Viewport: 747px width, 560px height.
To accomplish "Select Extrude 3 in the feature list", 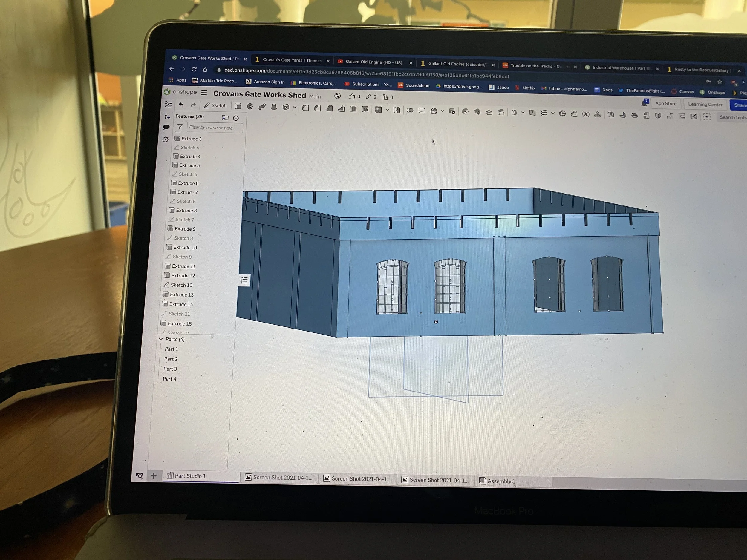I will [x=188, y=139].
